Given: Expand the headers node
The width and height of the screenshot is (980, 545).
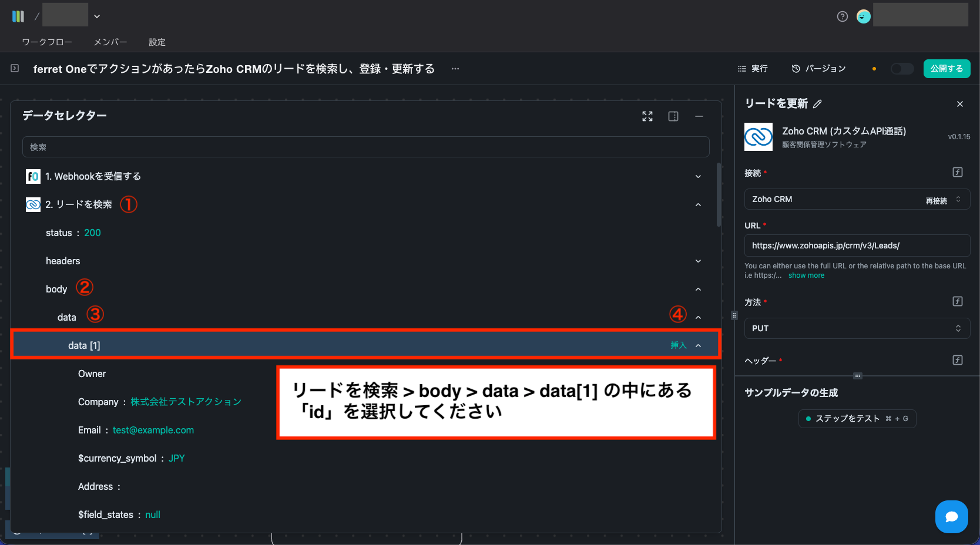Looking at the screenshot, I should (x=698, y=261).
